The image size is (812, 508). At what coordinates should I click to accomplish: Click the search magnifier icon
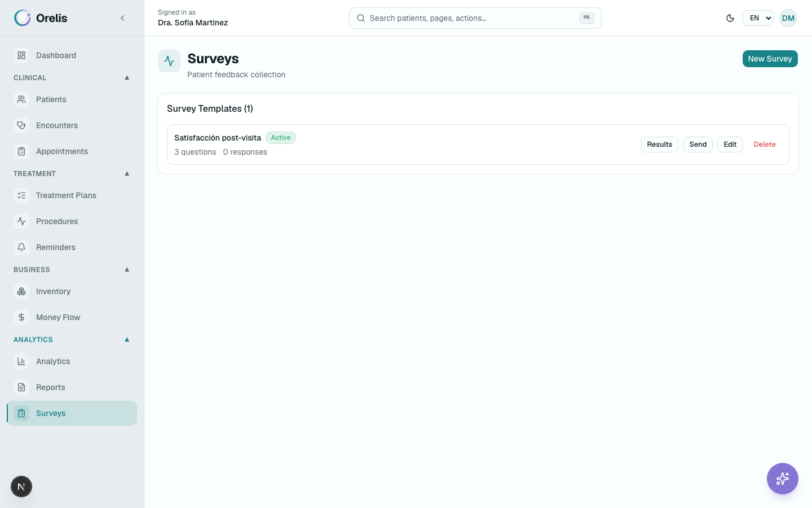(x=361, y=18)
